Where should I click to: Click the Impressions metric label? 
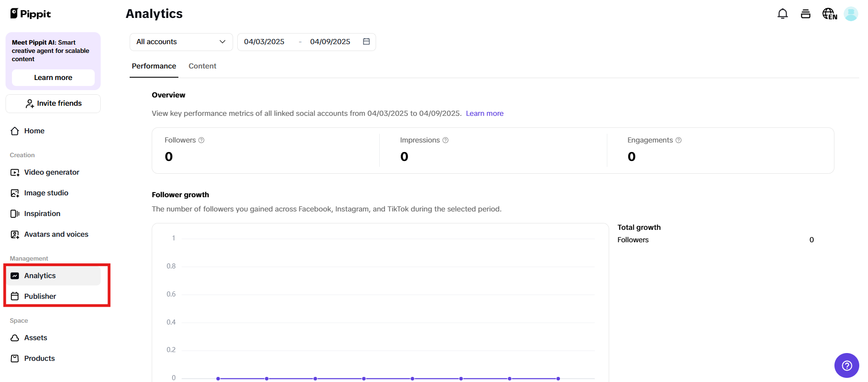(420, 140)
